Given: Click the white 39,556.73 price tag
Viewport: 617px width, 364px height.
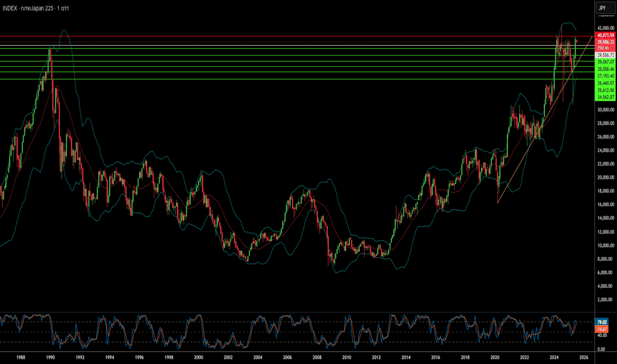Looking at the screenshot, I should click(x=605, y=55).
